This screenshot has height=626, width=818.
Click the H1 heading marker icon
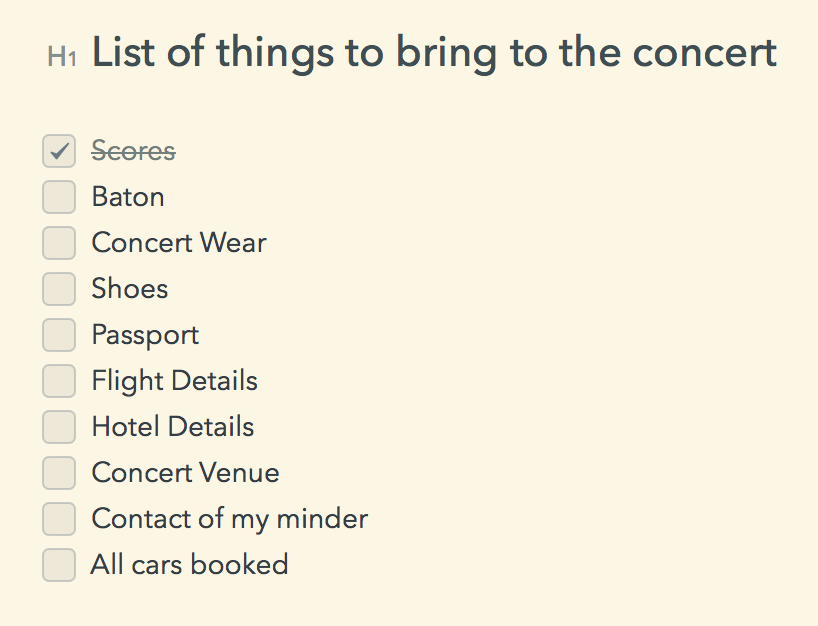click(62, 57)
